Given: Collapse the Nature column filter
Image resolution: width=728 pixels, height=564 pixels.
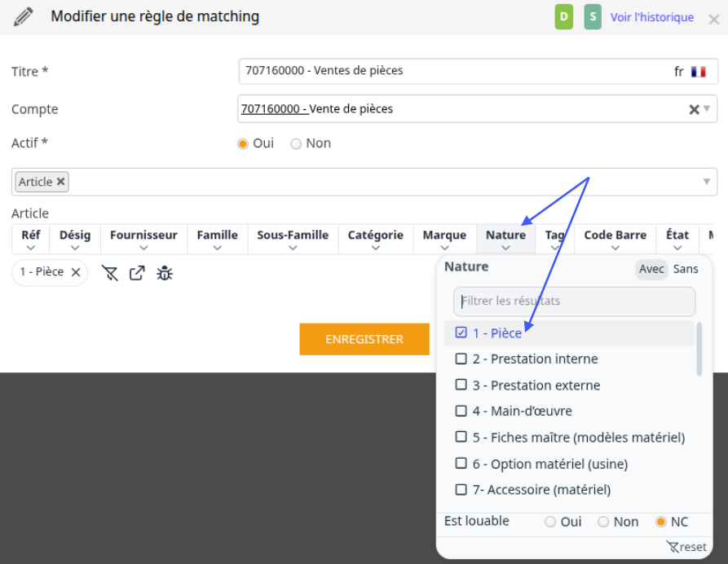Looking at the screenshot, I should coord(505,240).
